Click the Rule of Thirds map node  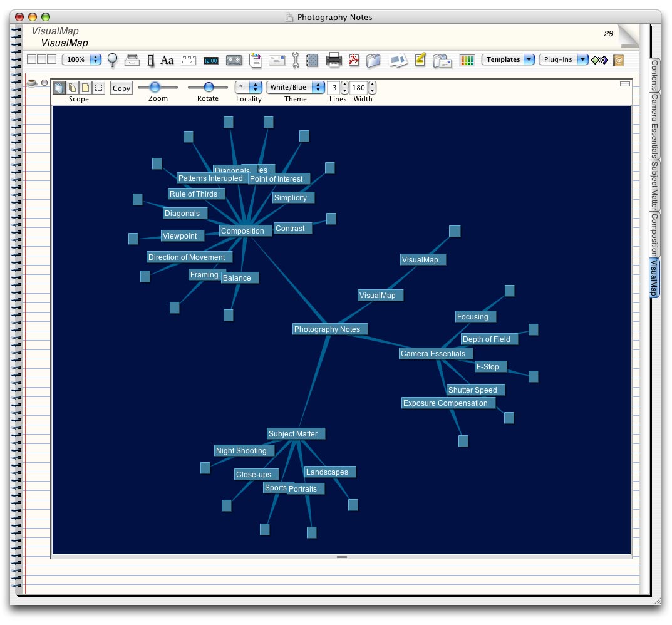coord(196,194)
